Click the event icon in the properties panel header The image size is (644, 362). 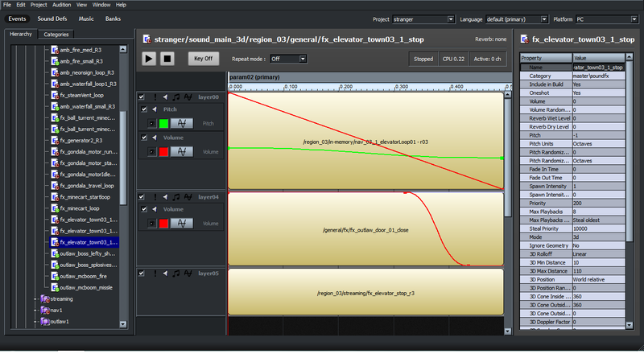(525, 39)
